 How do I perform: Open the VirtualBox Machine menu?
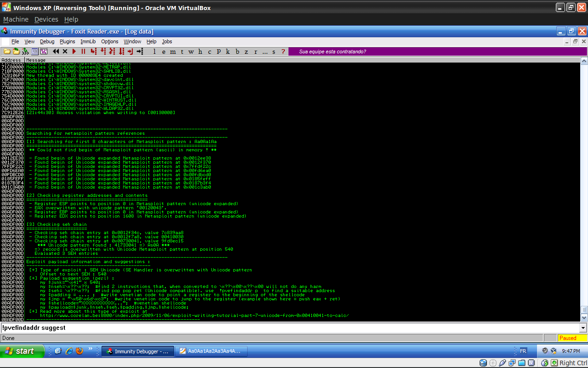(x=16, y=19)
